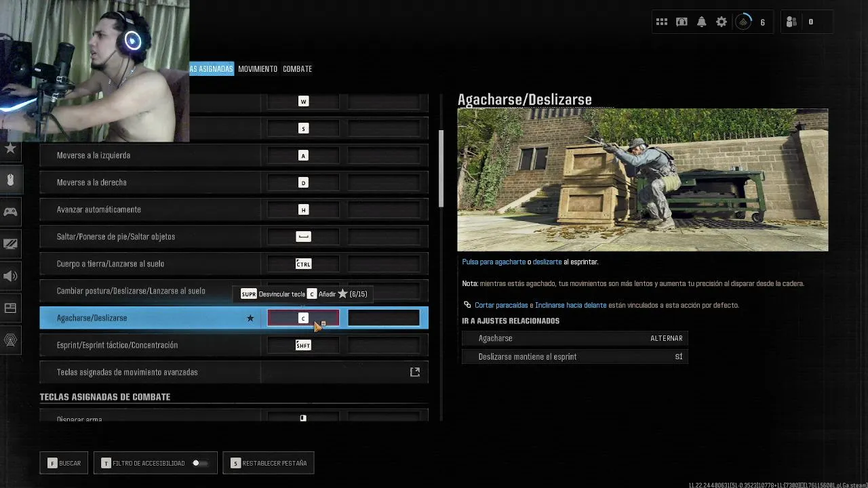Screen dimensions: 868x488
Task: Select secondary key slot for Esprint/Esprint táctico
Action: (x=384, y=345)
